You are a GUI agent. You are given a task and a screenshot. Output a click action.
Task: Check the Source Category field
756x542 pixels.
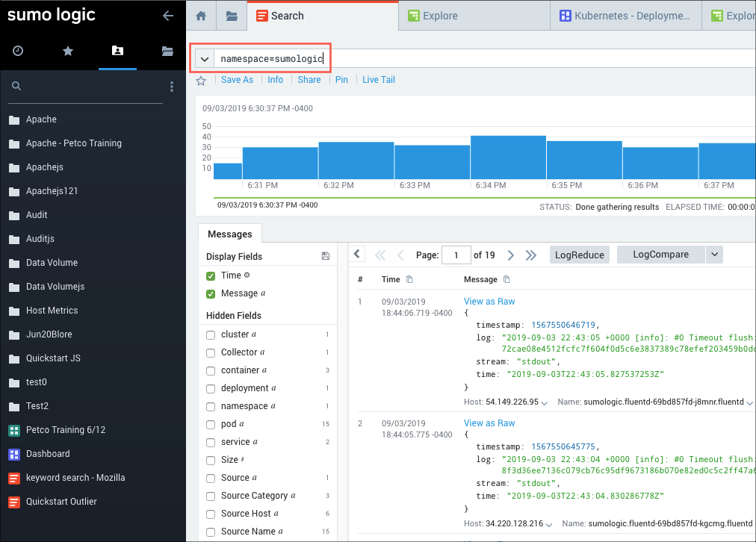211,496
